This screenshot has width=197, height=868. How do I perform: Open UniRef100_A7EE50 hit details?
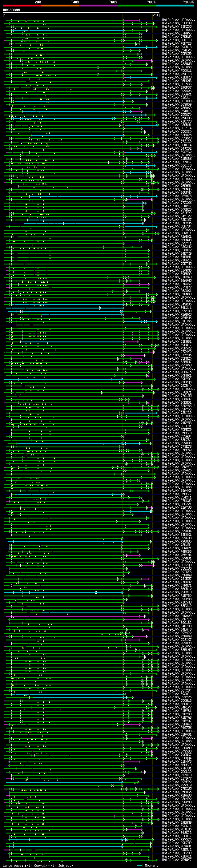pyautogui.click(x=176, y=450)
